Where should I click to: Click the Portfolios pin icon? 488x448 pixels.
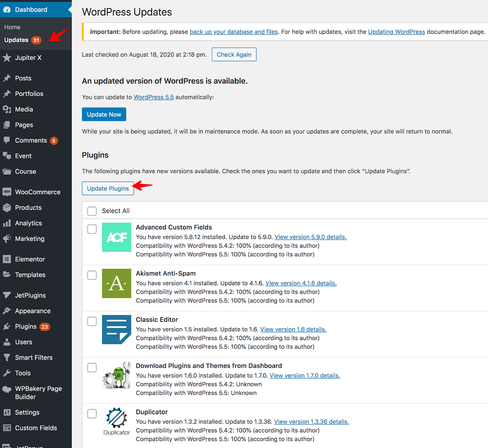pos(7,94)
